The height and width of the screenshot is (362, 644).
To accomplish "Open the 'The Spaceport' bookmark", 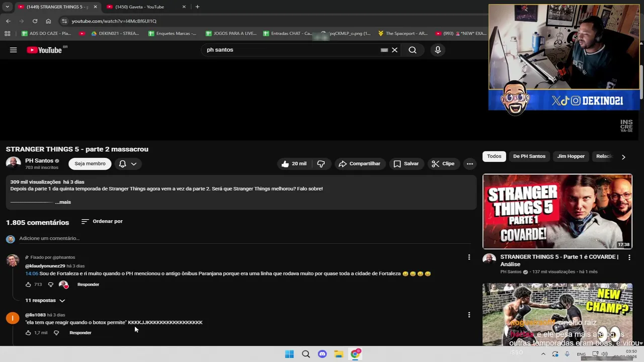I will pos(403,34).
